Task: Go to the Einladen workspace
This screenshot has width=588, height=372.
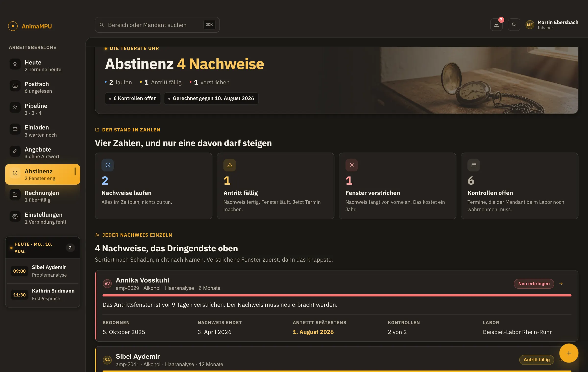Action: point(43,131)
